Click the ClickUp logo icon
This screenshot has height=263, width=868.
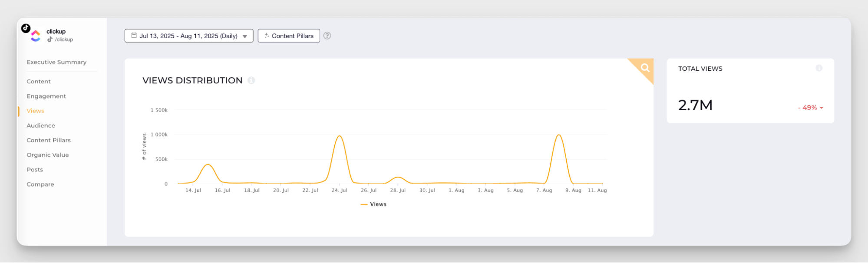click(x=36, y=36)
